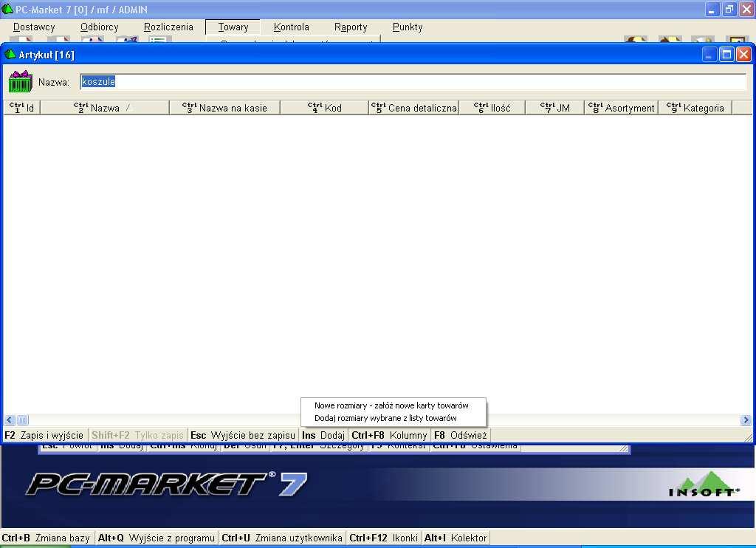Sort by the Kategoria column header

695,108
